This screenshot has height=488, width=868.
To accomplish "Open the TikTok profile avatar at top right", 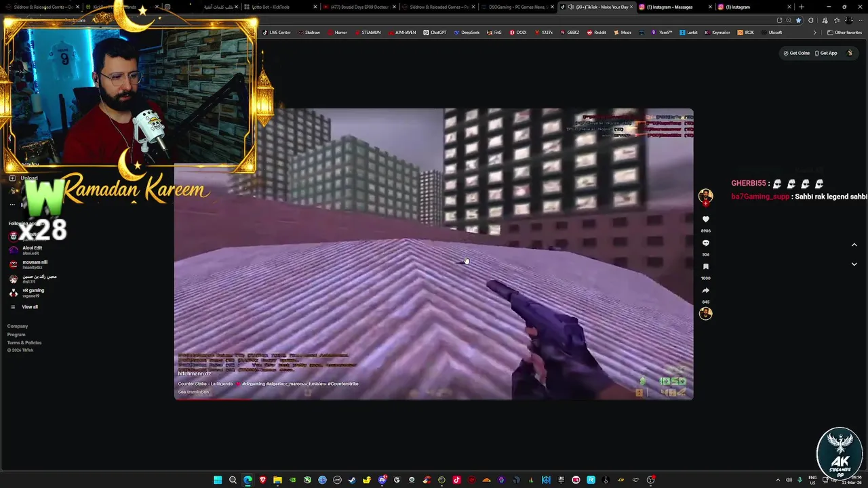I will tap(850, 53).
